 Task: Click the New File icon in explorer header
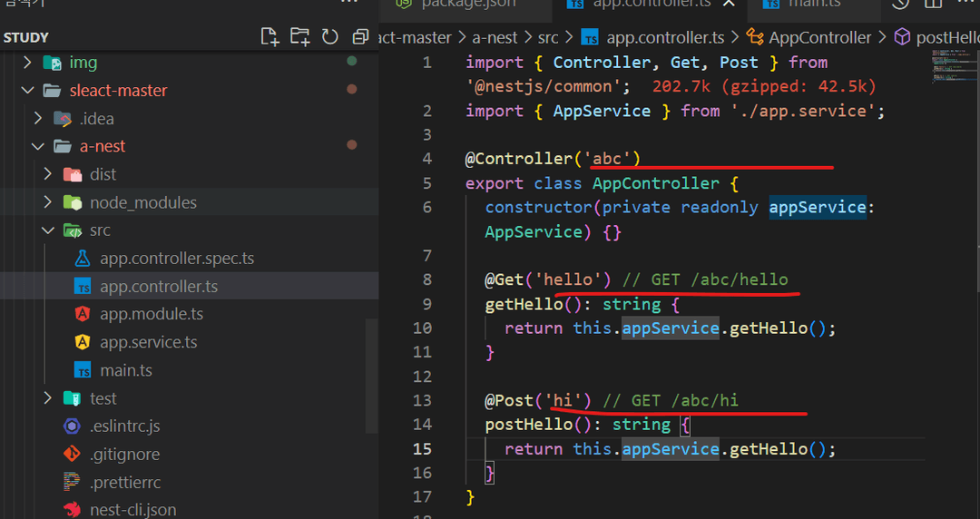tap(269, 37)
